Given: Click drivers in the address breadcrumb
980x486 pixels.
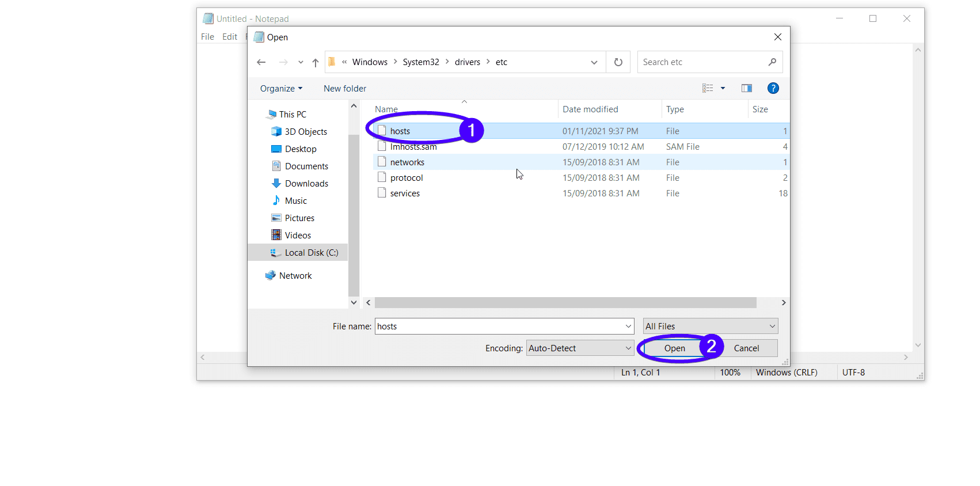Looking at the screenshot, I should (468, 62).
